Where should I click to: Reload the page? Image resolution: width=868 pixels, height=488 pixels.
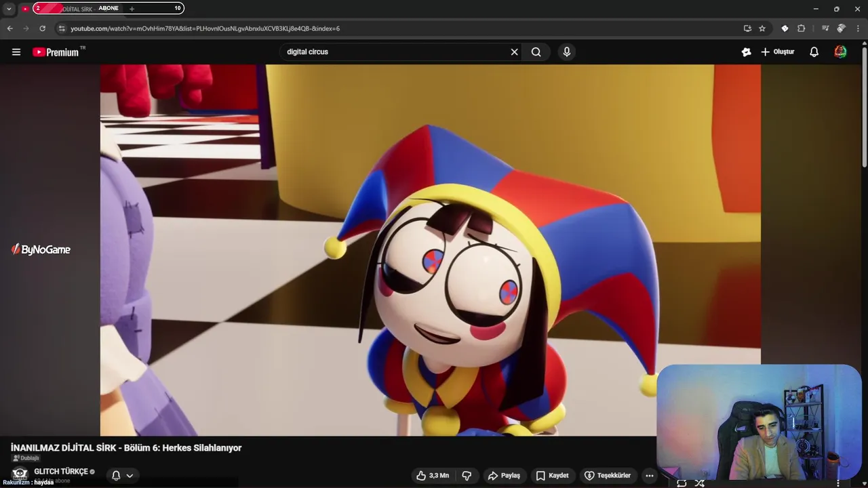tap(42, 28)
